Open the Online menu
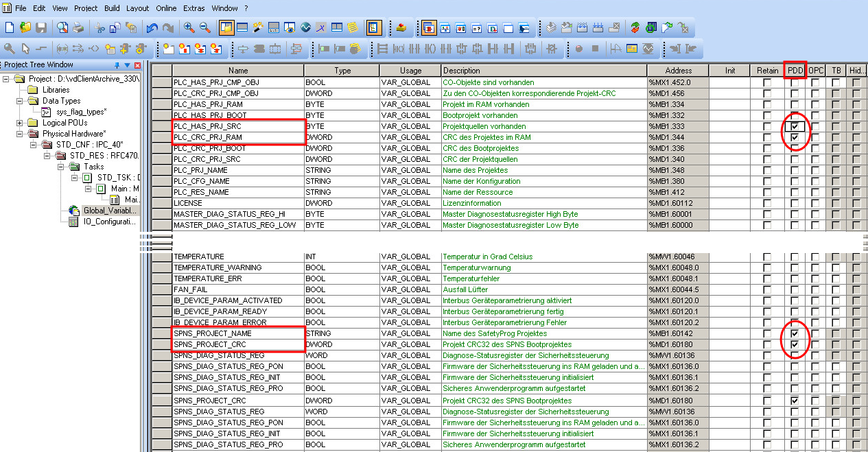The width and height of the screenshot is (868, 452). [x=166, y=8]
